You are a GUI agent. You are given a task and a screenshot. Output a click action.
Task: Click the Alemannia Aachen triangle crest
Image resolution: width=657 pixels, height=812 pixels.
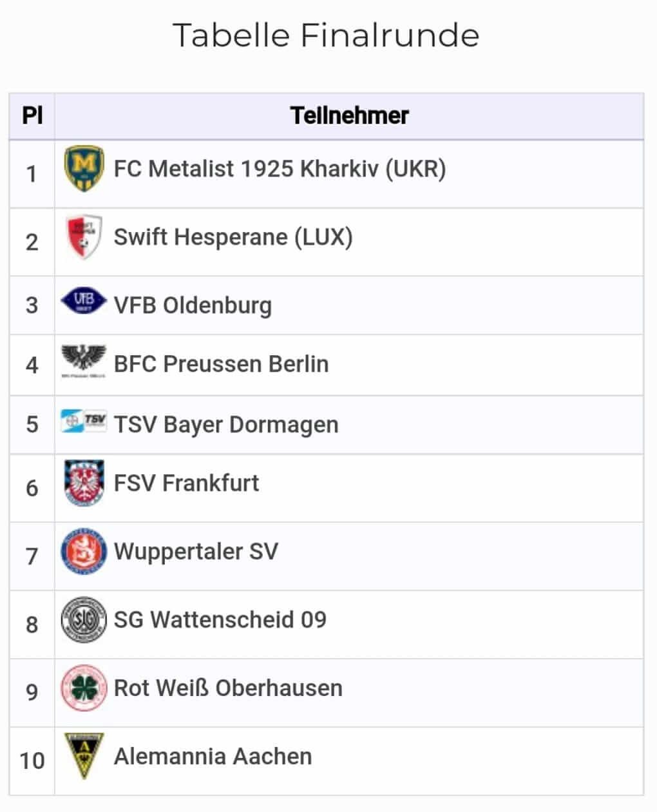coord(84,757)
